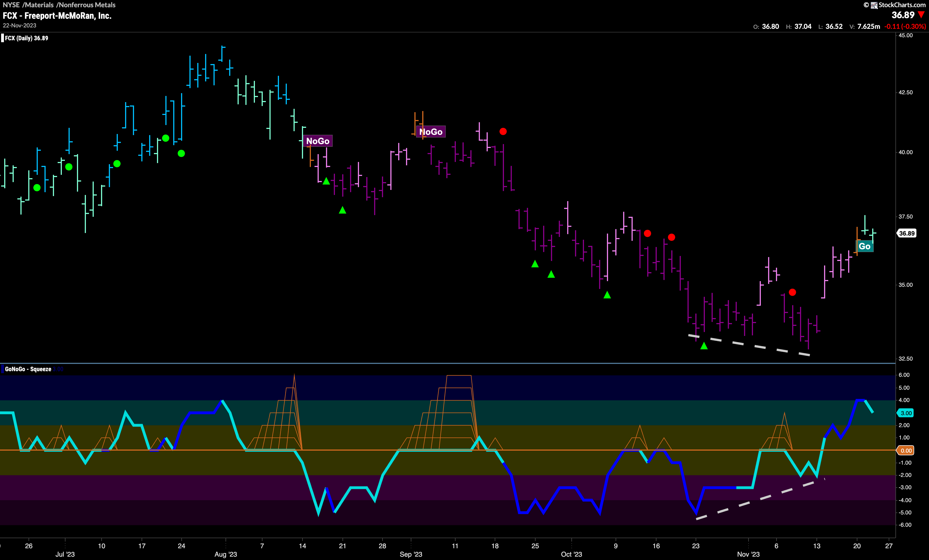Click the red down arrow beside last price

coord(921,15)
